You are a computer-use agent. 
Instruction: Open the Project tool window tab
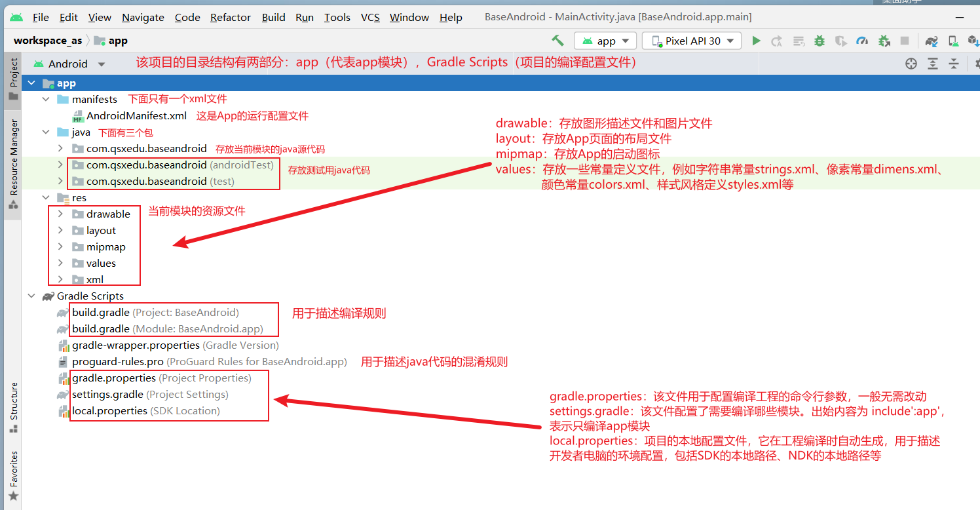click(x=13, y=79)
